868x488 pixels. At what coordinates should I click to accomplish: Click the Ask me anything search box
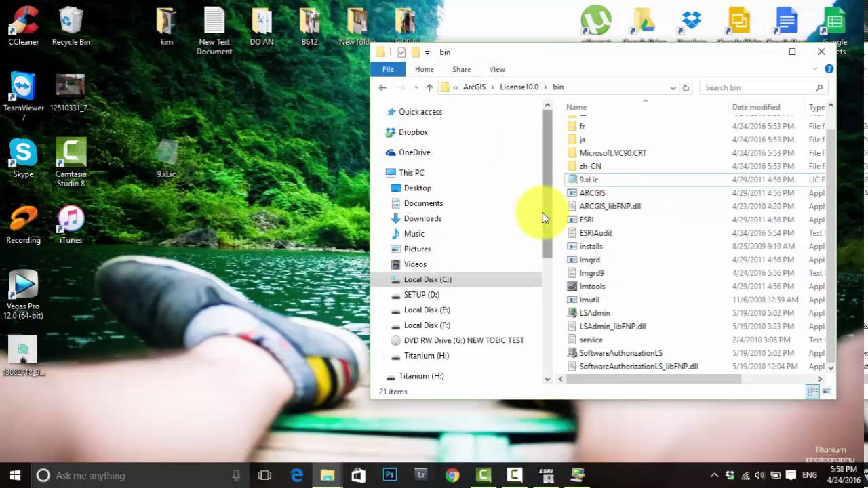click(139, 475)
